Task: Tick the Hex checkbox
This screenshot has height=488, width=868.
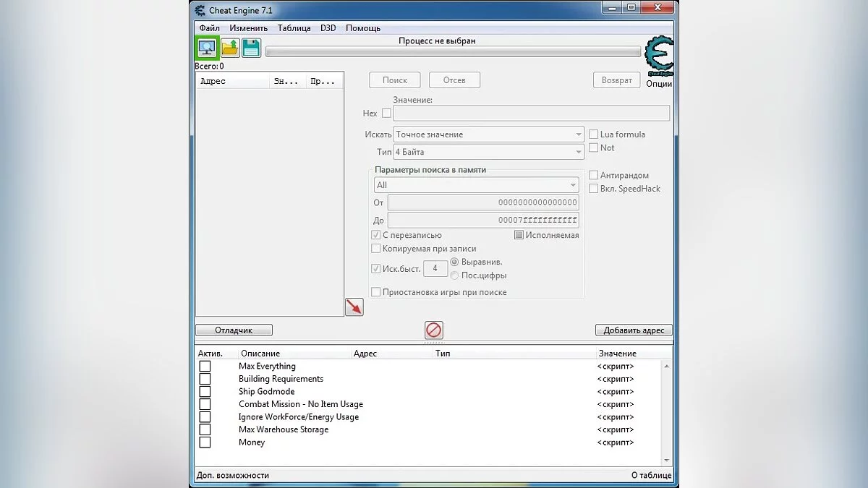Action: pos(386,114)
